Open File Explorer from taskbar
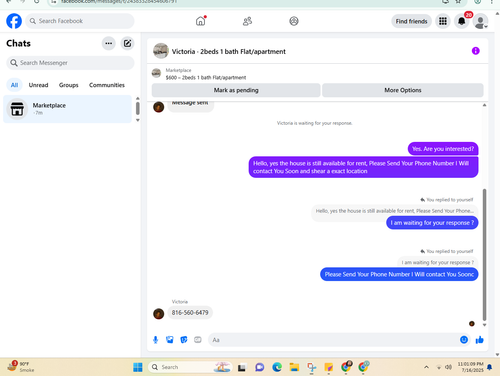The width and height of the screenshot is (500, 376). pyautogui.click(x=294, y=367)
